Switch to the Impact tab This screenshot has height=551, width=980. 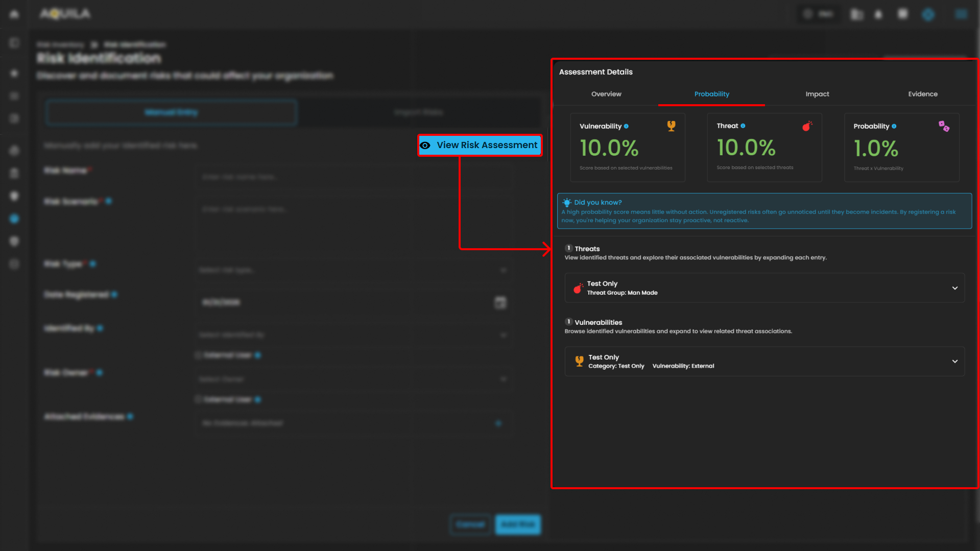point(817,94)
